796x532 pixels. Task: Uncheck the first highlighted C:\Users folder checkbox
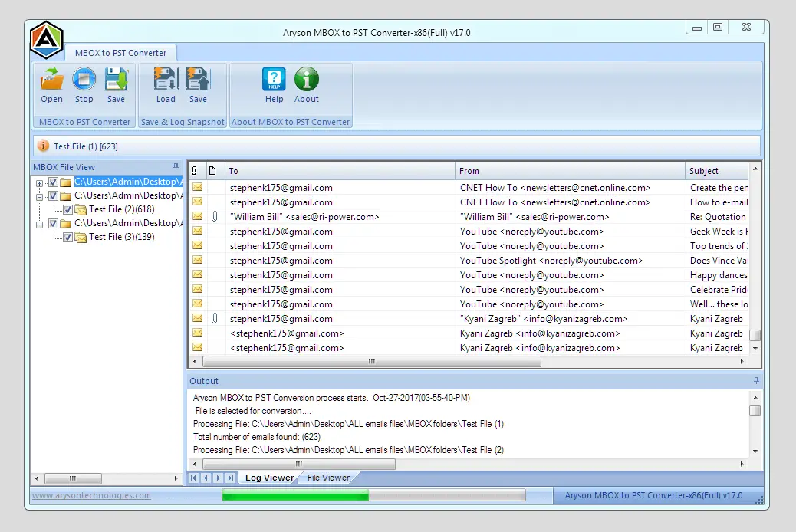[x=54, y=182]
